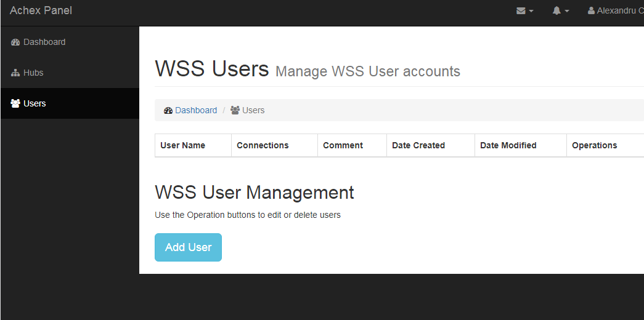Viewport: 644px width, 320px height.
Task: Click the gauge icon in breadcrumb
Action: pyautogui.click(x=168, y=110)
